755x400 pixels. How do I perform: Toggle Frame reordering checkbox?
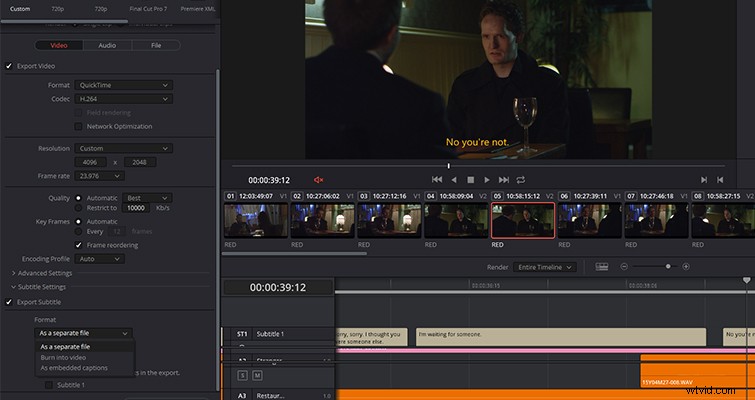[78, 245]
